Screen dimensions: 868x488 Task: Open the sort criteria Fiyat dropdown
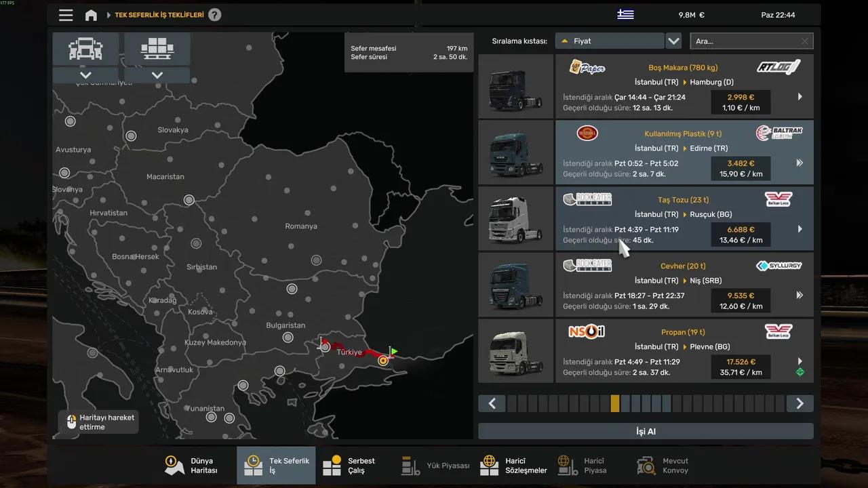tap(609, 41)
